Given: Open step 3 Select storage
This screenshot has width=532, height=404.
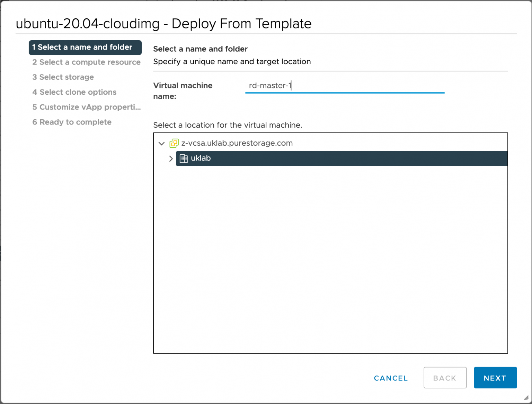Looking at the screenshot, I should tap(63, 77).
